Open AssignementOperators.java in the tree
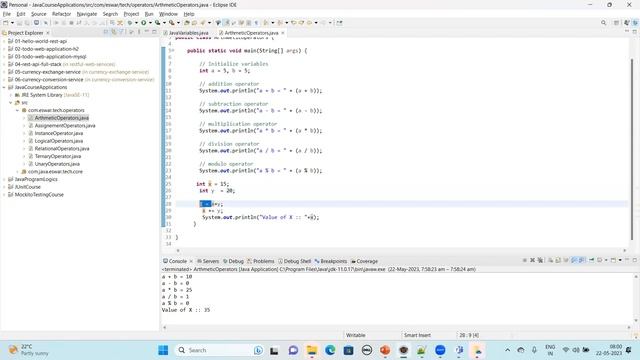 pos(64,126)
